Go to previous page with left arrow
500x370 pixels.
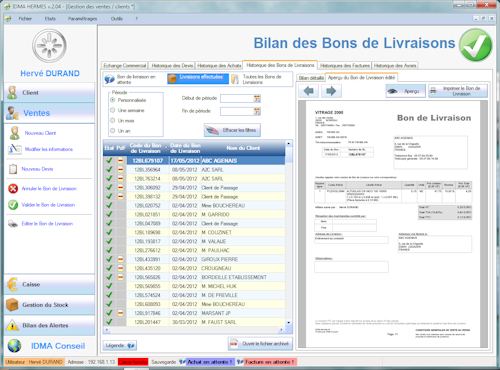click(309, 91)
